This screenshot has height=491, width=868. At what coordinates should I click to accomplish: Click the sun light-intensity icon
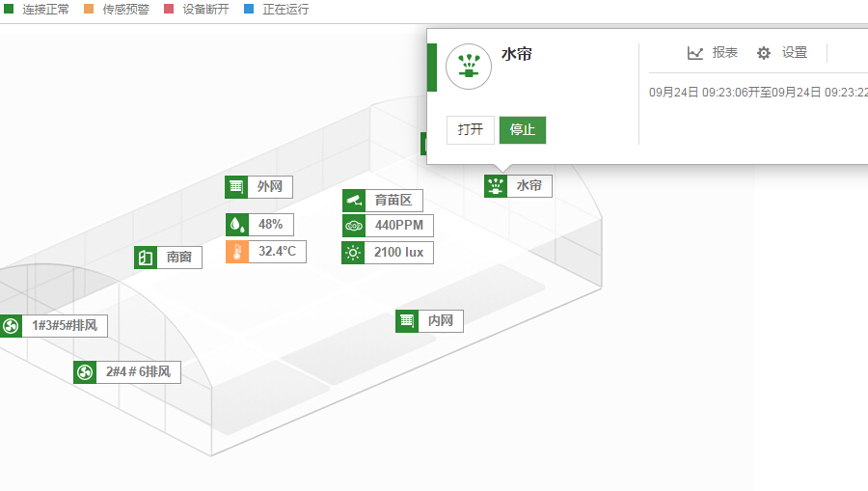[x=353, y=253]
